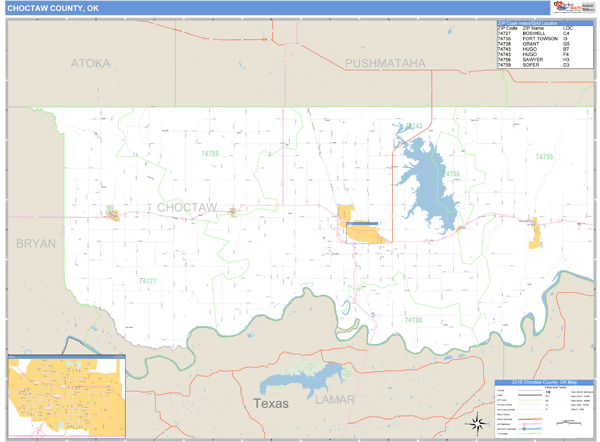Open the Hugo city inset map
This screenshot has height=442, width=600.
pos(66,397)
